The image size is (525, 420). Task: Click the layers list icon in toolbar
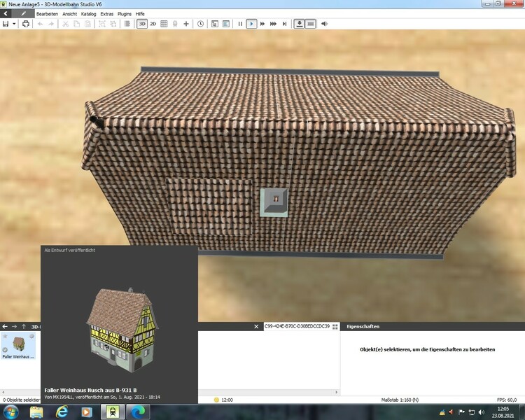coord(127,24)
